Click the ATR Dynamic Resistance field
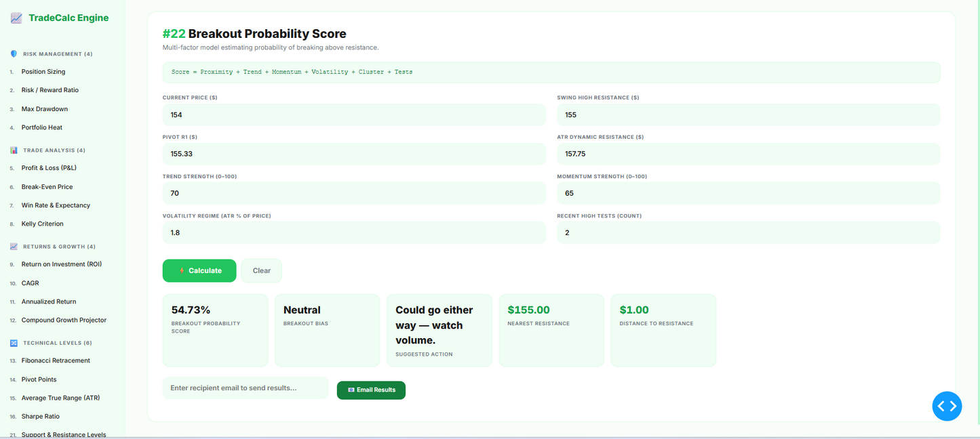Viewport: 980px width, 439px height. pyautogui.click(x=749, y=154)
